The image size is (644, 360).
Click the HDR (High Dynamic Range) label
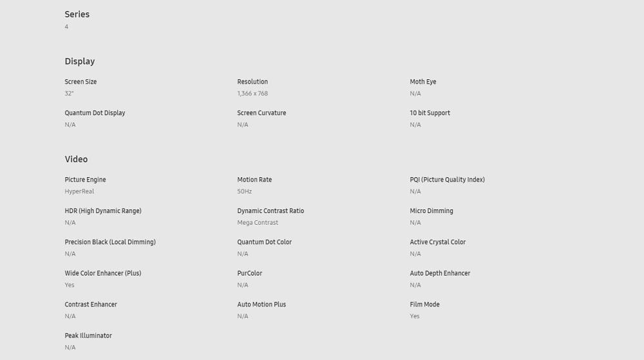pos(103,211)
